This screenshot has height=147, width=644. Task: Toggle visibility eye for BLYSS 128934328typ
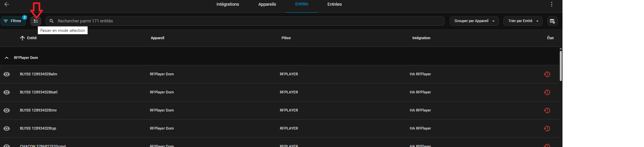[x=7, y=129]
